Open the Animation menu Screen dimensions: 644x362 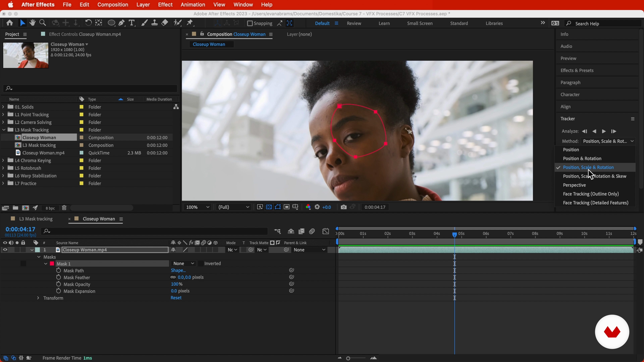[x=193, y=5]
